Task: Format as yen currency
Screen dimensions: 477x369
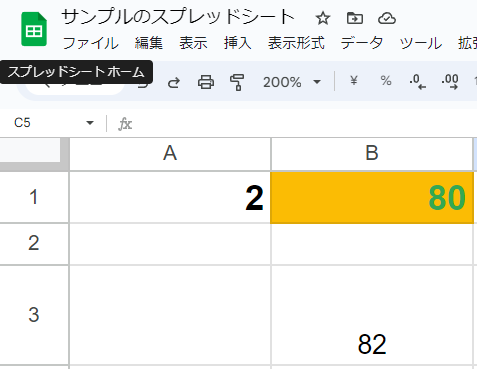Action: click(354, 81)
